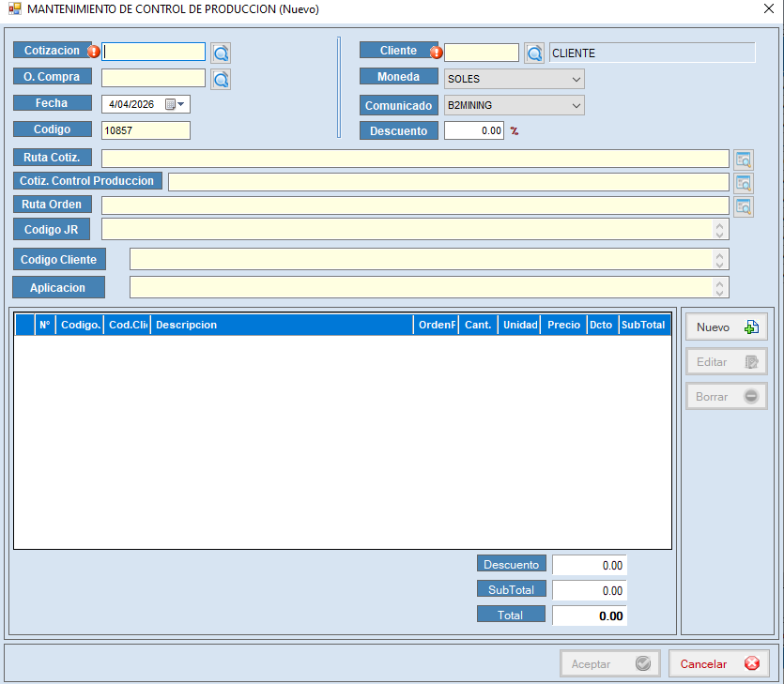
Task: Click the Codigo JR spinner arrows
Action: coord(720,229)
